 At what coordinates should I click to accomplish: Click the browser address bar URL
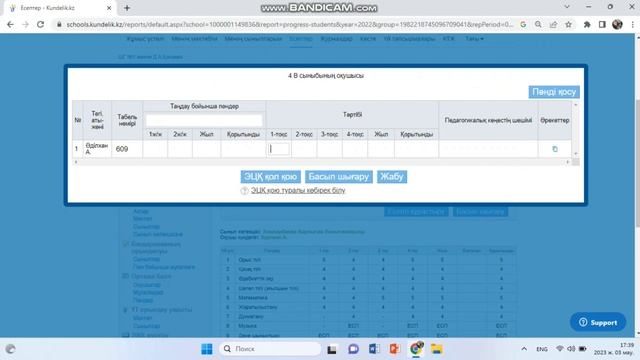point(289,24)
